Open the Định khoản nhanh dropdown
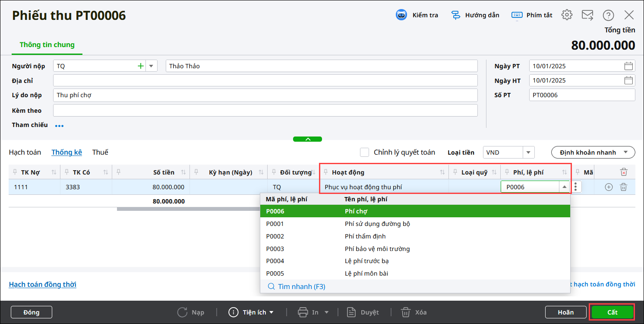This screenshot has width=644, height=324. point(593,152)
